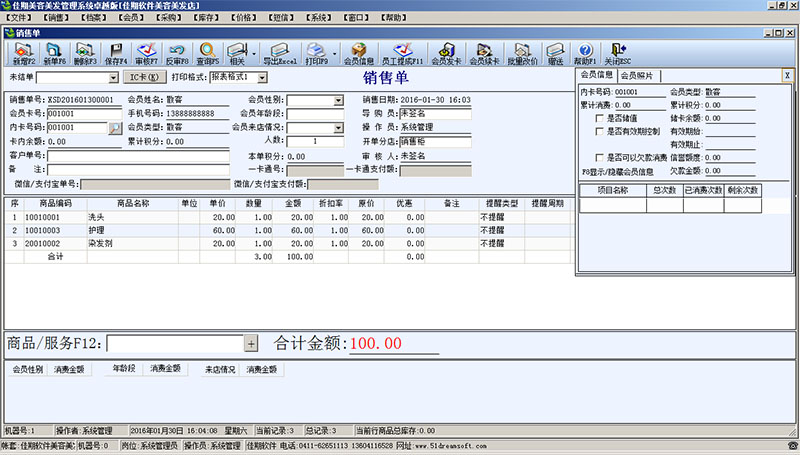Open the 【价格】 menu
Viewport: 800px width, 455px height.
click(x=244, y=17)
